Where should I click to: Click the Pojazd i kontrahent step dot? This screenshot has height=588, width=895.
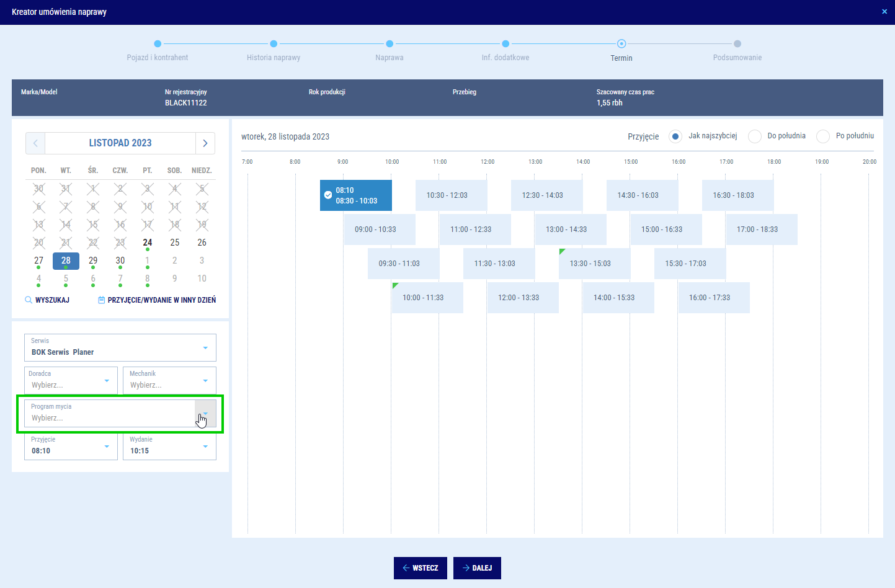158,43
